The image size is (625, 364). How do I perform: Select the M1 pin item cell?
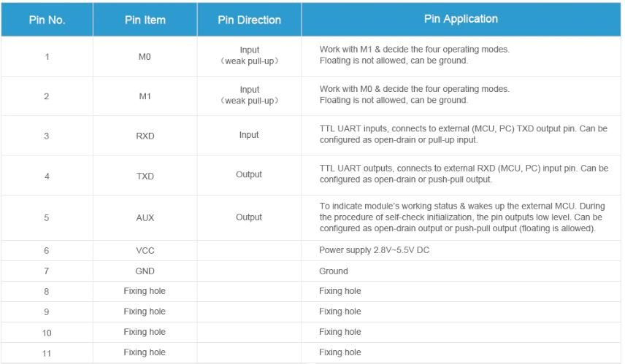[145, 96]
